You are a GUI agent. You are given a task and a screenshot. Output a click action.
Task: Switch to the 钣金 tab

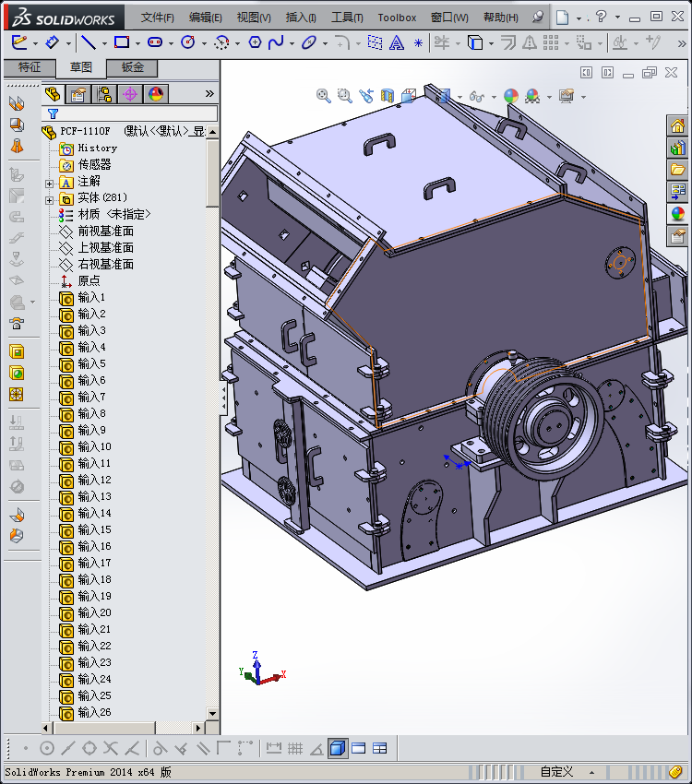coord(133,67)
